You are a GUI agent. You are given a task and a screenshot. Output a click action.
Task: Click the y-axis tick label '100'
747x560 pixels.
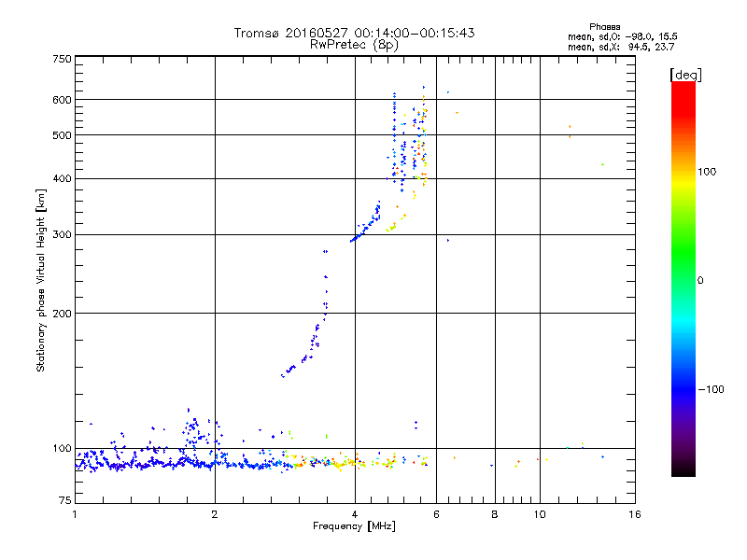pos(63,448)
